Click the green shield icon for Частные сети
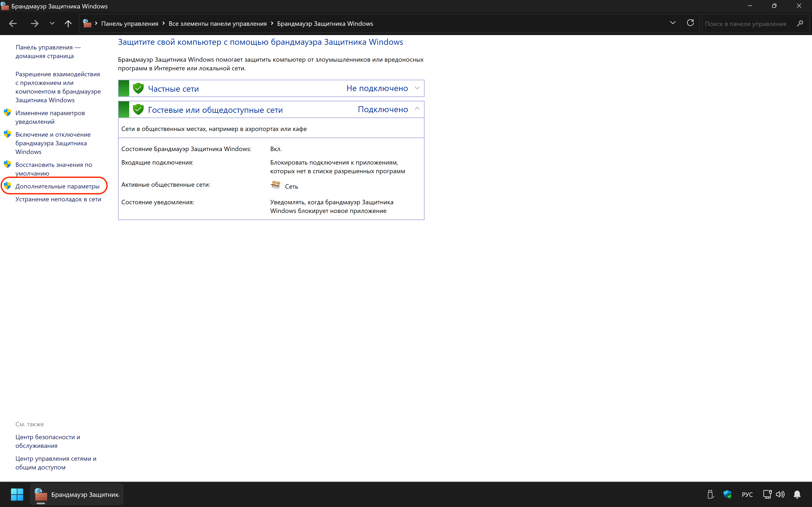Screen dimensions: 812x507 pos(138,89)
